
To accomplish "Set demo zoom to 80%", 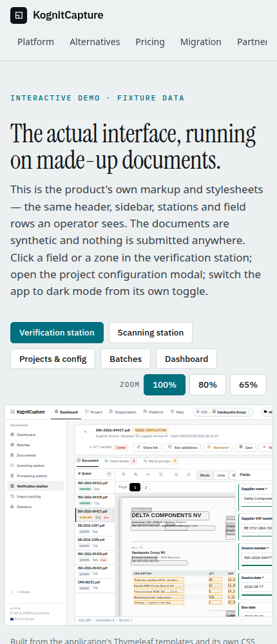I will (207, 385).
